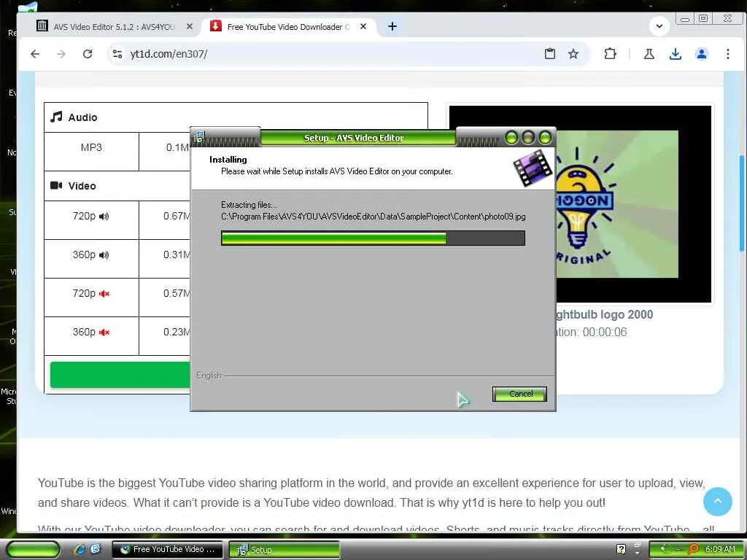Image resolution: width=747 pixels, height=560 pixels.
Task: Click the second quick launch icon
Action: click(96, 549)
